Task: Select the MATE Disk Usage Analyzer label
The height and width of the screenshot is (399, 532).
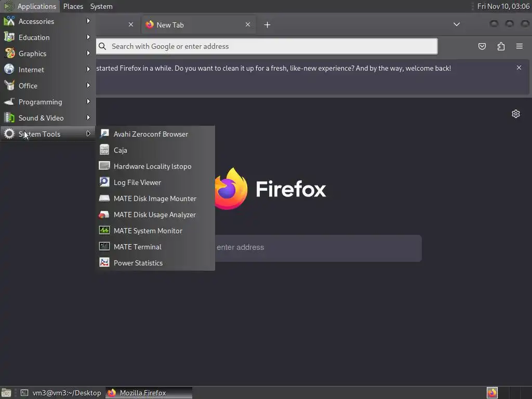Action: point(155,215)
